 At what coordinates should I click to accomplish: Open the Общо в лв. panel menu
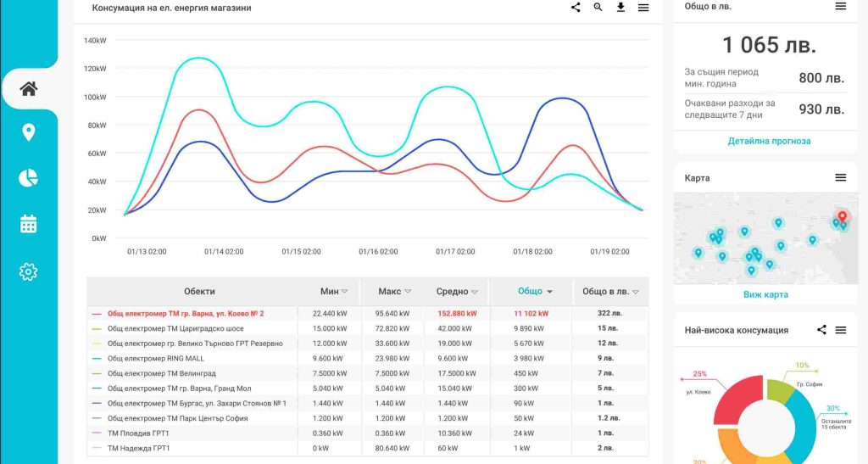click(x=841, y=6)
